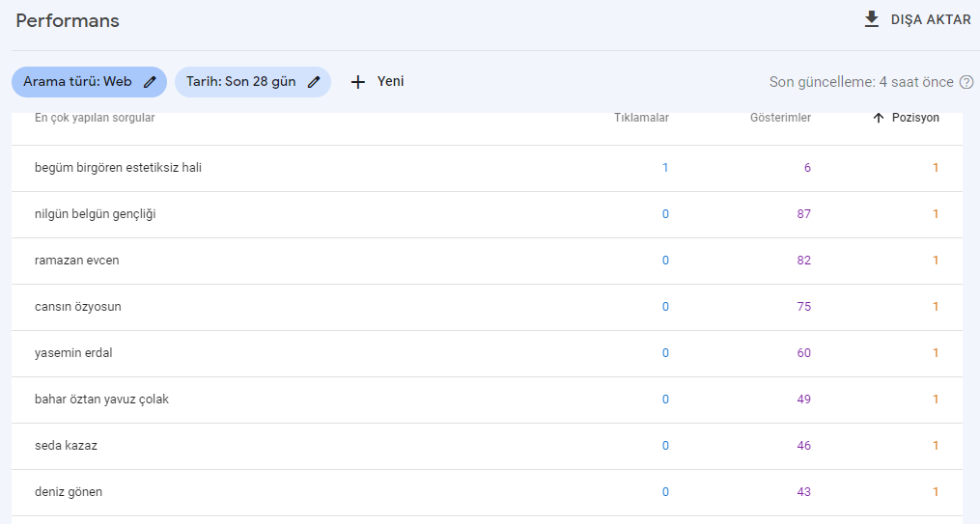Click impressions value 6 for begüm birgören
The height and width of the screenshot is (524, 980).
tap(807, 167)
